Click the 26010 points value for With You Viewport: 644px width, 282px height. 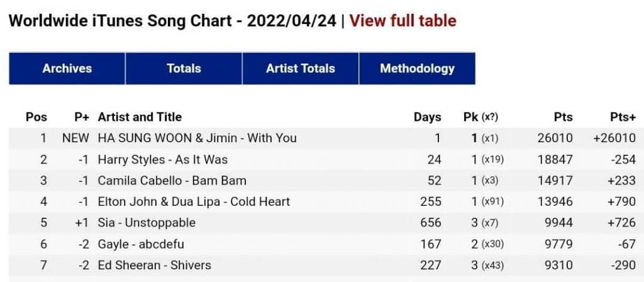point(555,138)
